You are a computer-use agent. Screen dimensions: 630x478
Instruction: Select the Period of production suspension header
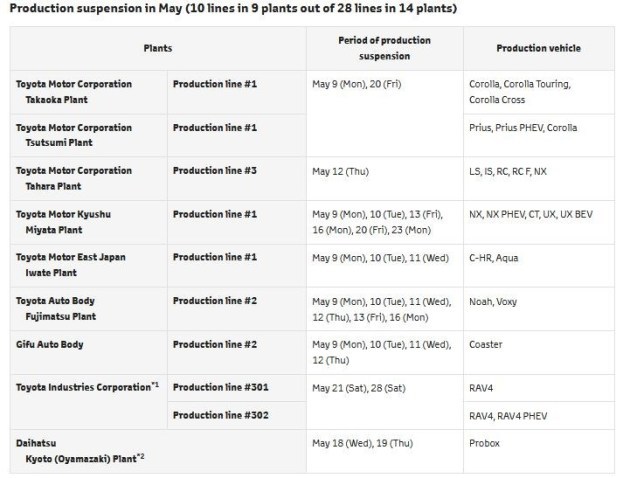coord(385,49)
